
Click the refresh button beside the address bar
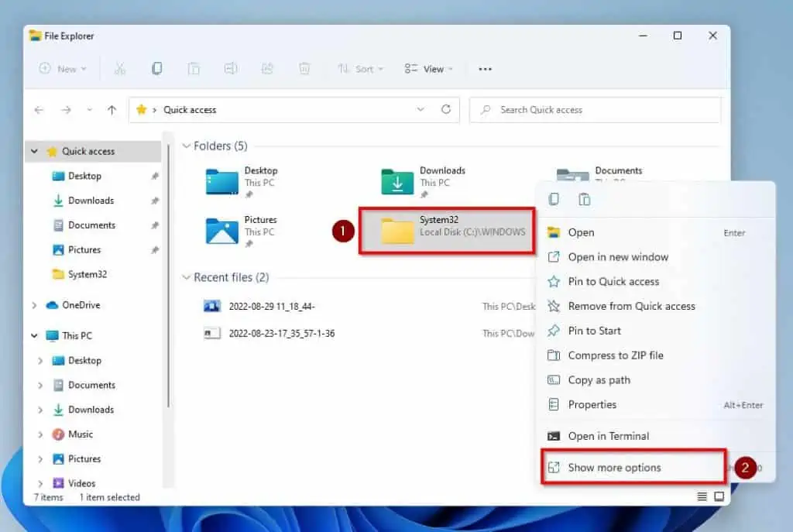pos(445,110)
